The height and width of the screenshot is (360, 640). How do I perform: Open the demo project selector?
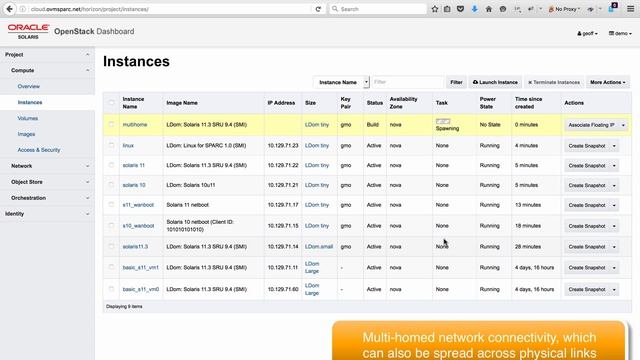click(x=620, y=33)
